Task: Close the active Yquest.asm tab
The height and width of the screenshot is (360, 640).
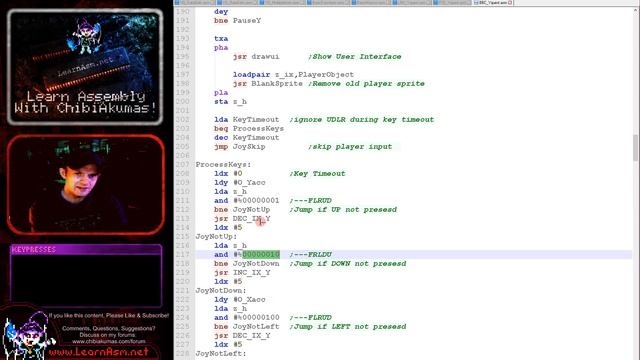Action: click(510, 2)
